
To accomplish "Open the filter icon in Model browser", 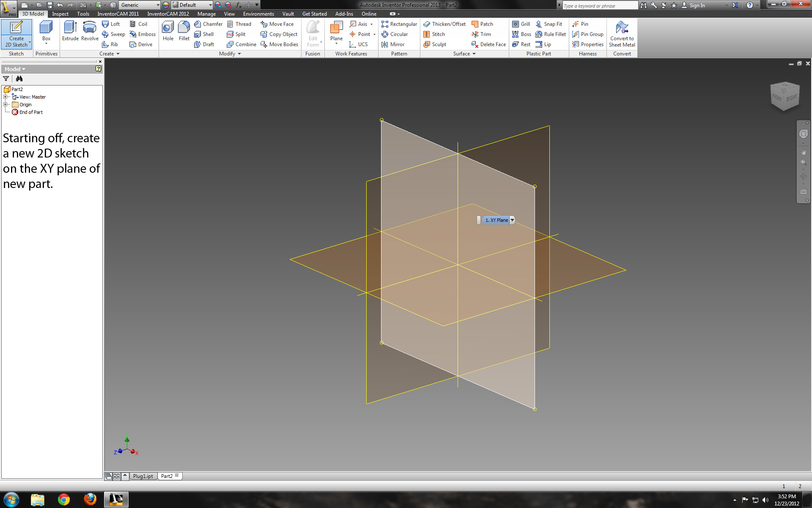I will (x=6, y=79).
